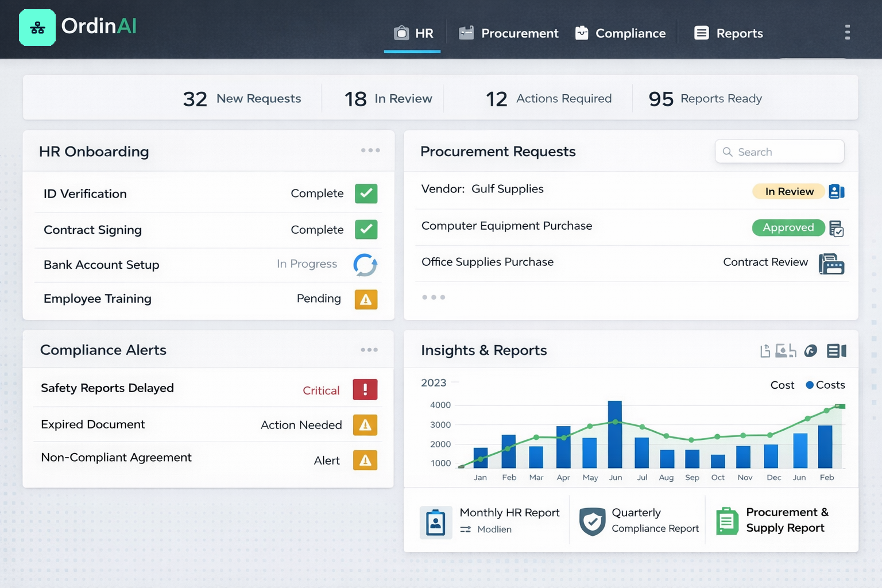Open the report list icon in Insights & Reports
The image size is (882, 588).
[x=836, y=350]
